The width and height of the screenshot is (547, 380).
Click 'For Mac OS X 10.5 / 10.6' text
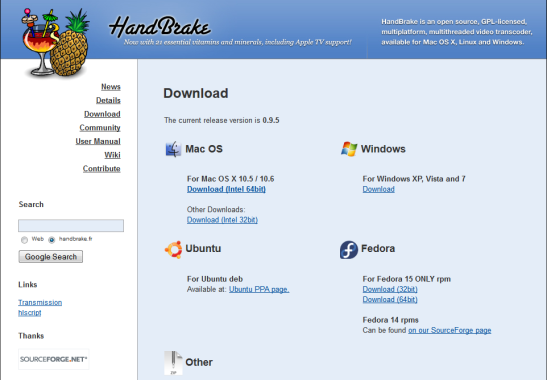click(231, 179)
